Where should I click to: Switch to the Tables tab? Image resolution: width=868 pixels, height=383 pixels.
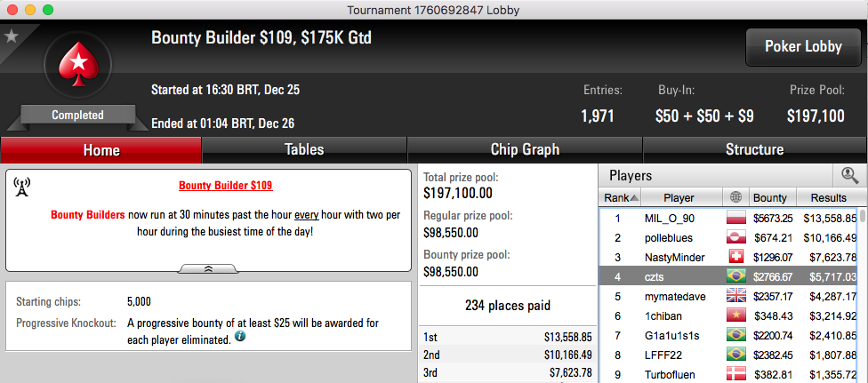[304, 150]
